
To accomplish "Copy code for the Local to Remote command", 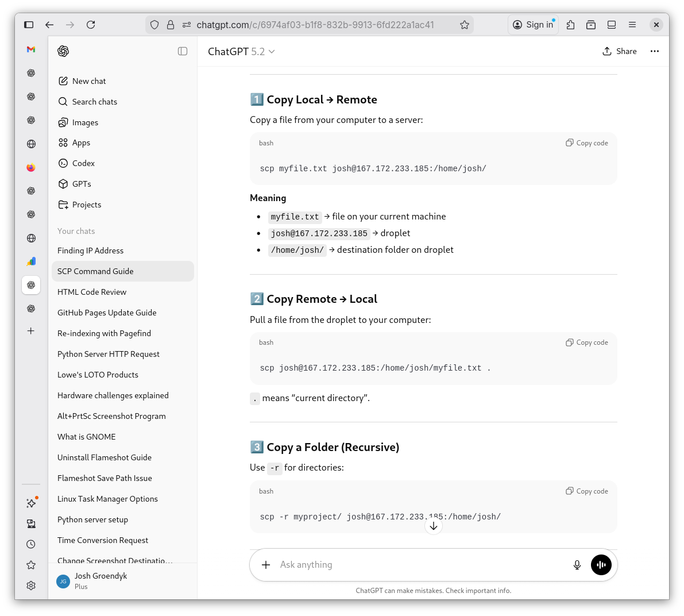I will click(x=587, y=143).
